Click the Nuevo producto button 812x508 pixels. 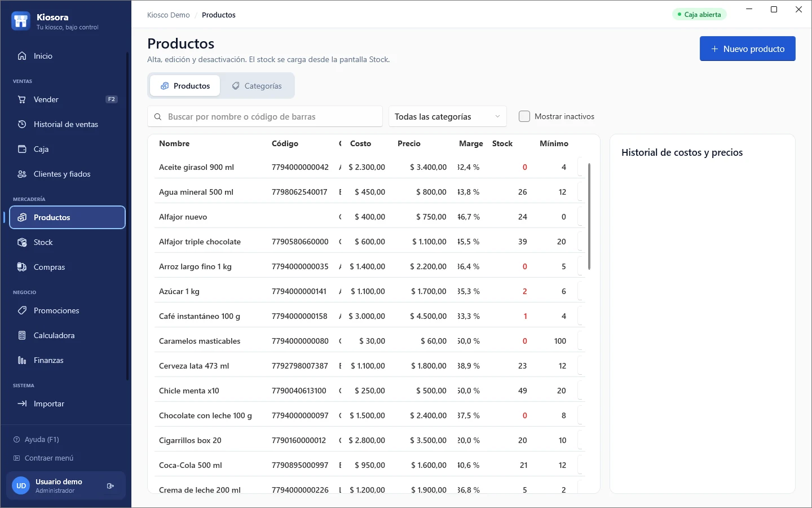coord(747,49)
